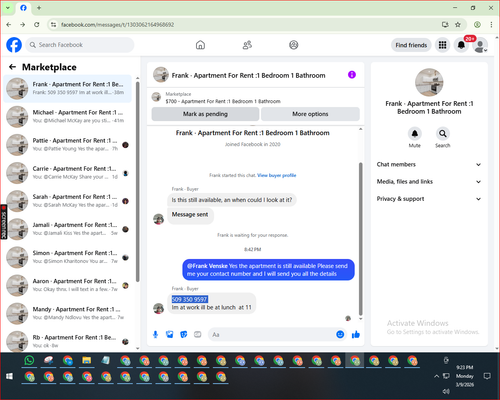Image resolution: width=500 pixels, height=400 pixels.
Task: Mute this chat using the bell icon
Action: [x=415, y=134]
